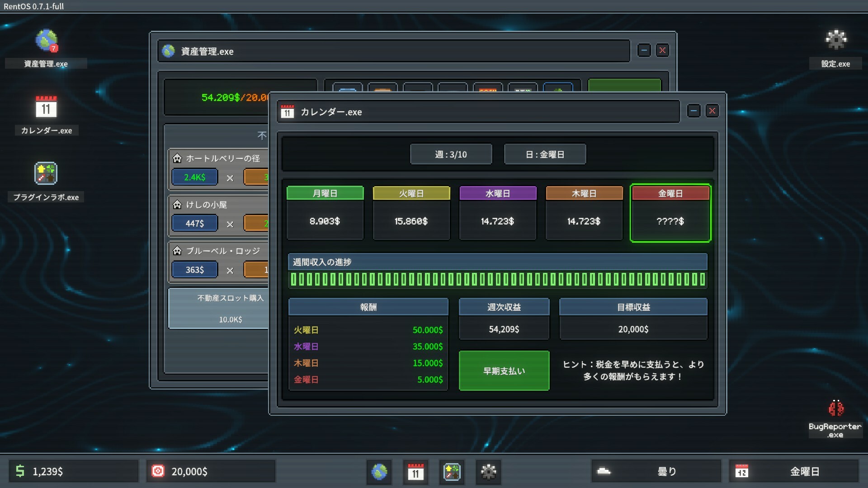The height and width of the screenshot is (488, 868).
Task: Select the 水曜日 day card
Action: (x=497, y=213)
